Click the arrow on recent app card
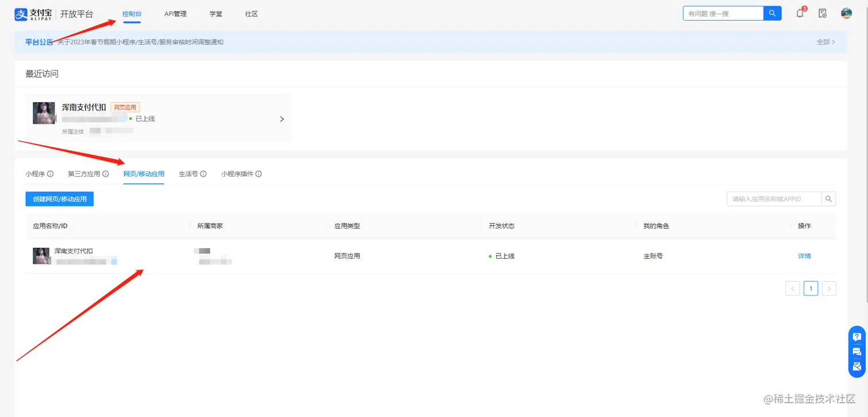The height and width of the screenshot is (417, 868). click(282, 119)
